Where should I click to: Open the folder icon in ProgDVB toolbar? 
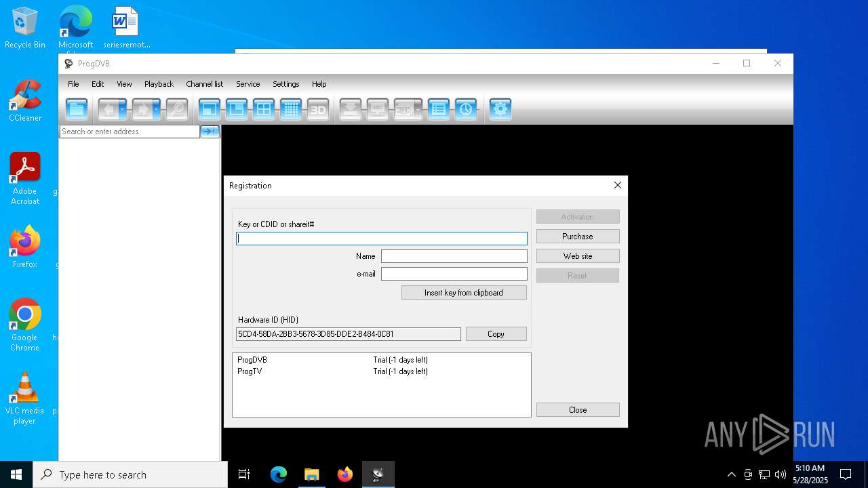[77, 109]
